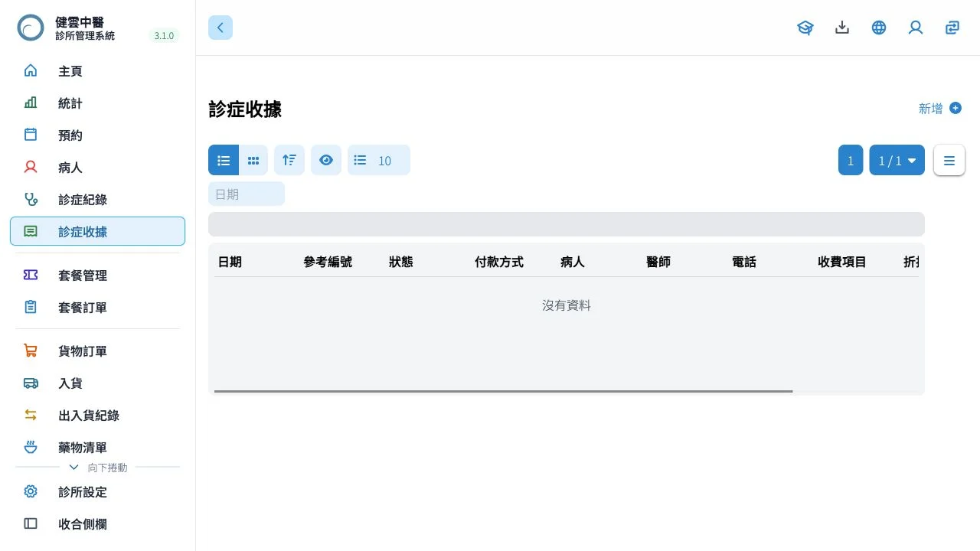This screenshot has height=551, width=980.
Task: Open 入貨 in sidebar
Action: pos(97,383)
